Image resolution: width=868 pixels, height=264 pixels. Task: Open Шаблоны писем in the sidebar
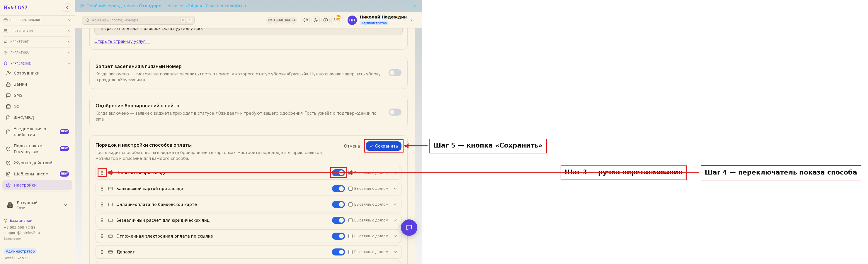pos(37,174)
